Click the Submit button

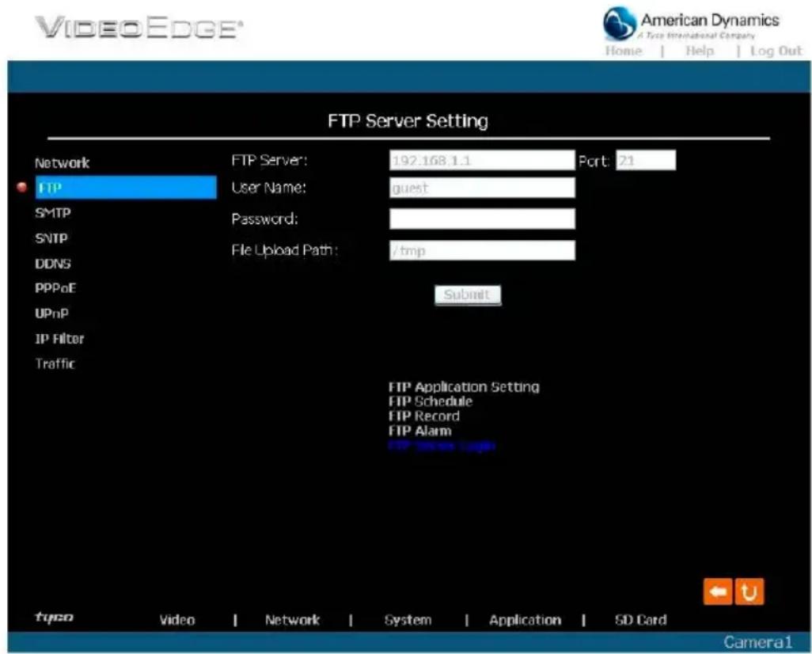[468, 295]
